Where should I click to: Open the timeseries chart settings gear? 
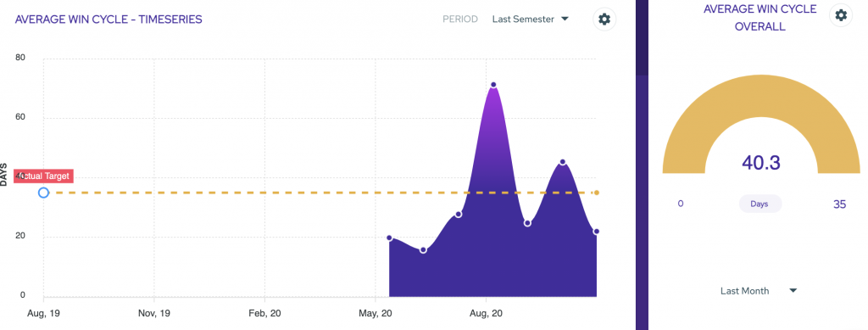click(604, 20)
